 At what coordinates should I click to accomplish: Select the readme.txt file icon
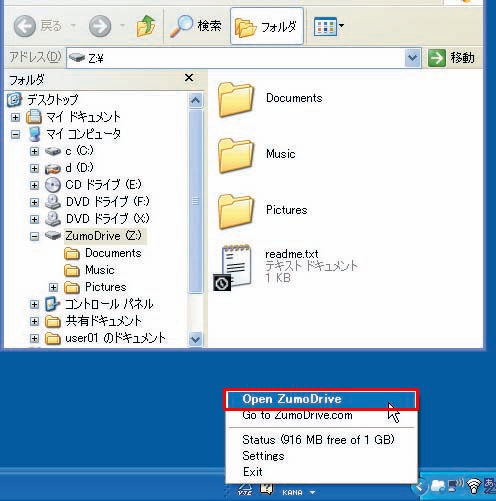point(233,267)
